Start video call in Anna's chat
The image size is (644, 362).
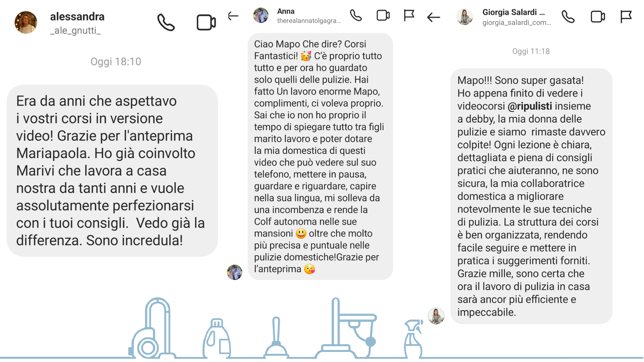pos(383,15)
